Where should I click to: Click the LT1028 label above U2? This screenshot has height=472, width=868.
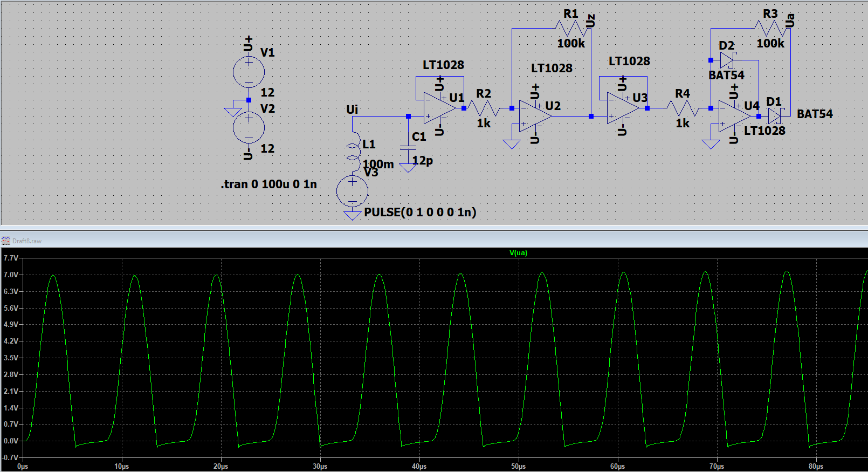552,69
